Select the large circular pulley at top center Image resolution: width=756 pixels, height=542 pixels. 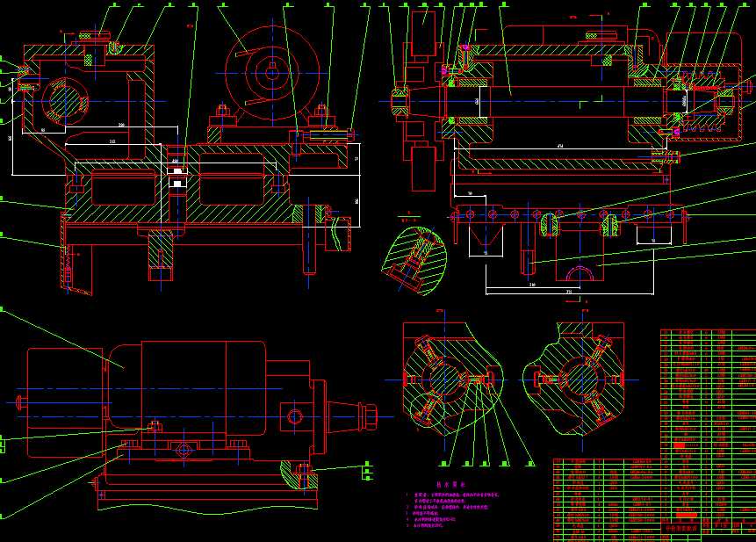click(271, 71)
